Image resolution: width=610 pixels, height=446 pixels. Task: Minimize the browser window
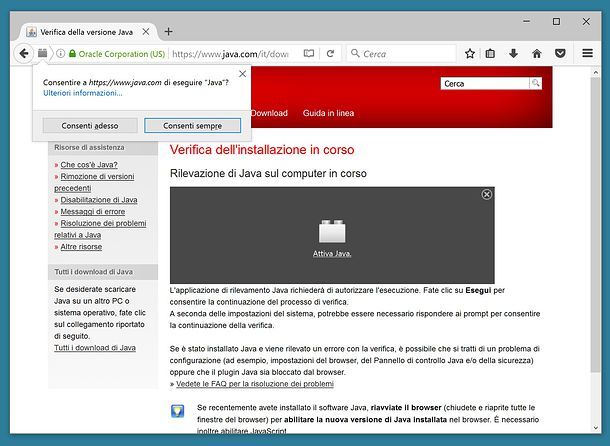click(526, 21)
